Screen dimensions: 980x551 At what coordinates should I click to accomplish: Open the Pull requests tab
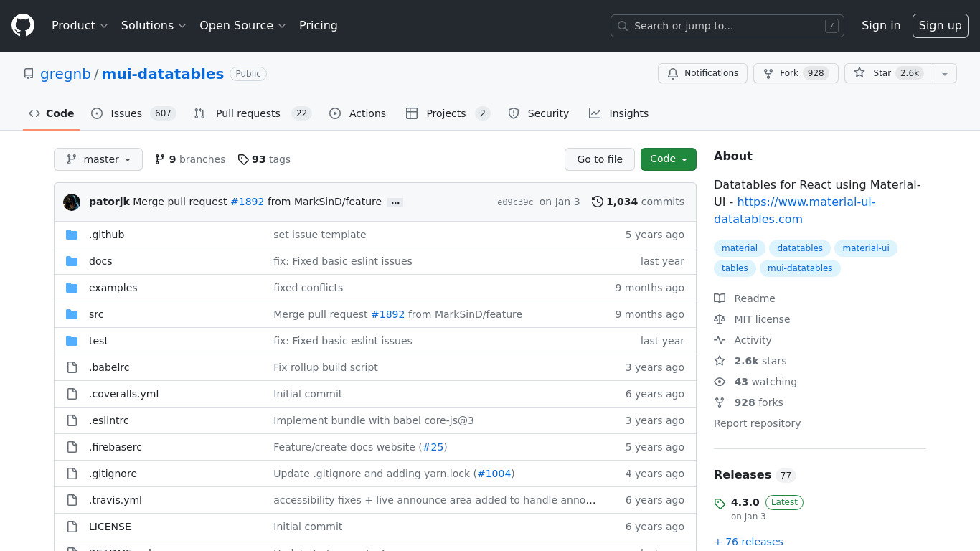pos(253,113)
